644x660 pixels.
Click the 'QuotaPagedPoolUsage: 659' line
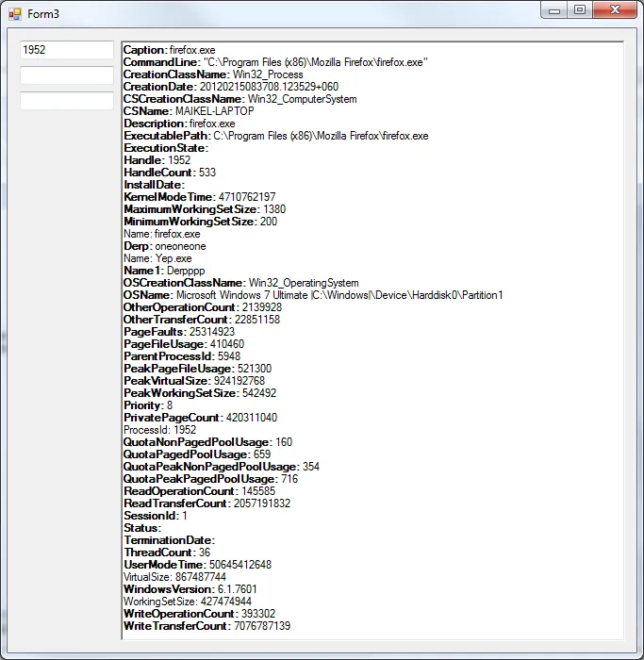click(197, 454)
